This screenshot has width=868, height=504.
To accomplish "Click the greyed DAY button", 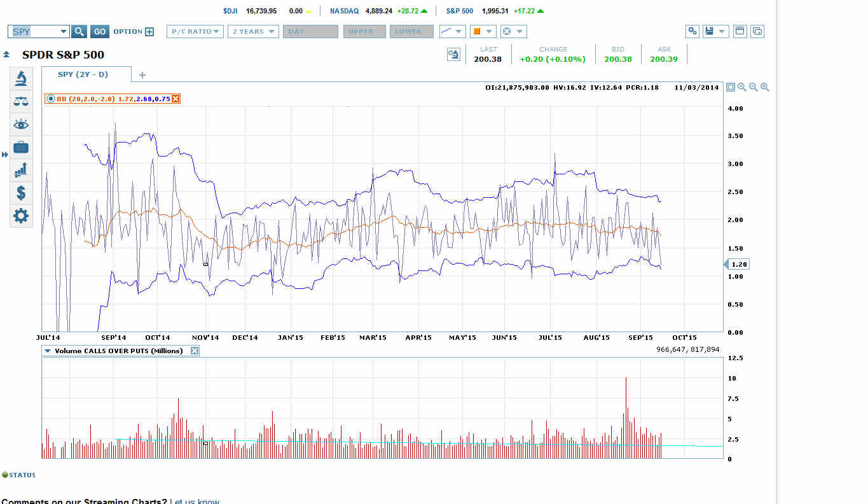I will (x=310, y=32).
